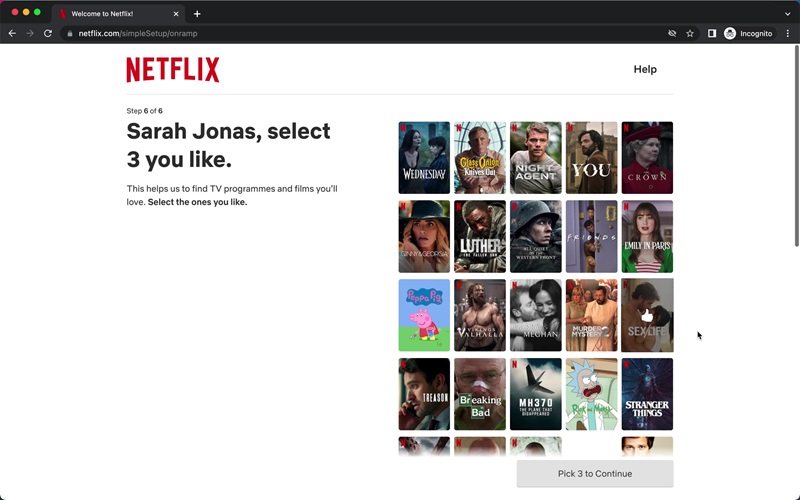This screenshot has width=800, height=500.
Task: Select the Peppa Pig poster
Action: pyautogui.click(x=424, y=315)
